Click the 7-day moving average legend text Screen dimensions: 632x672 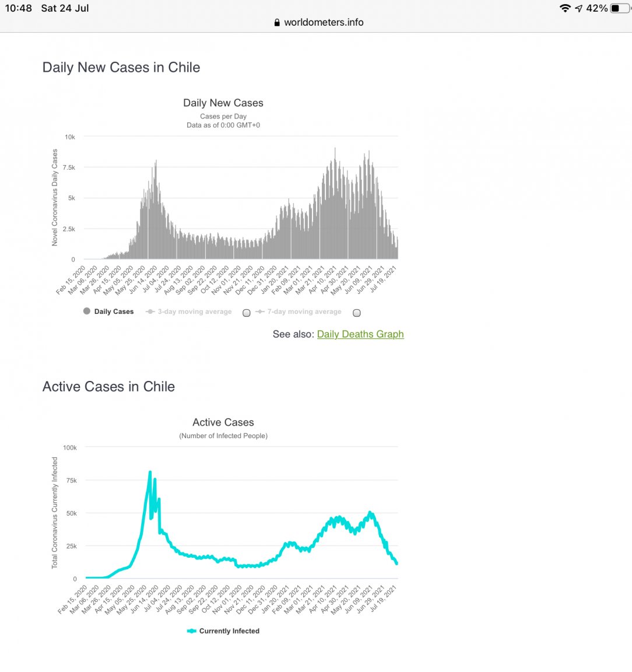coord(304,312)
